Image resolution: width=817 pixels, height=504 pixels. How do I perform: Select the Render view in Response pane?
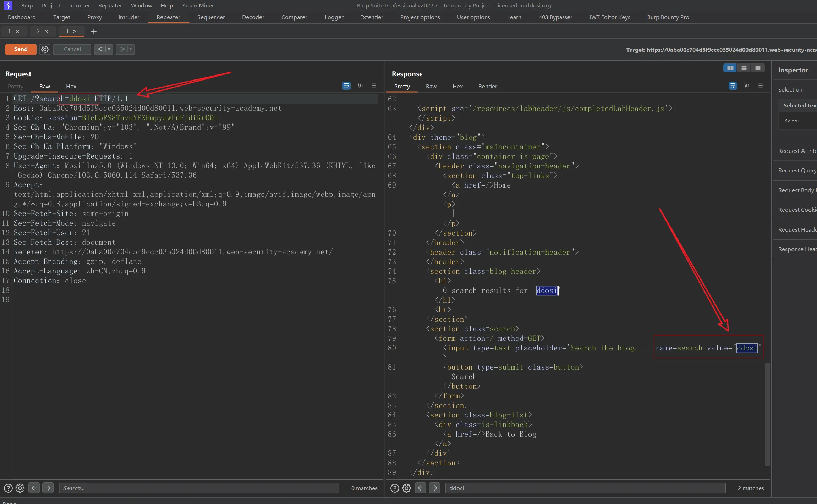coord(488,86)
